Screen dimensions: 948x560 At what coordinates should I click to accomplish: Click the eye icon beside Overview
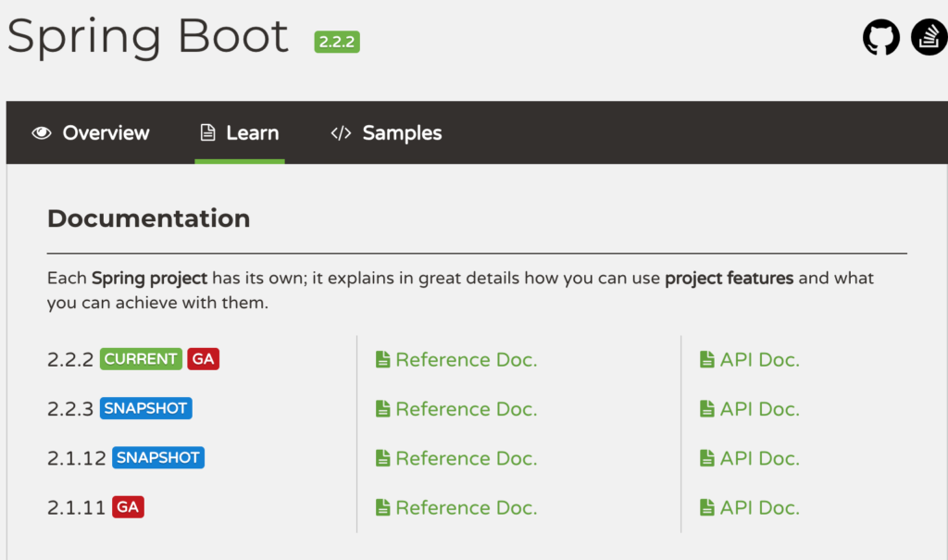tap(42, 133)
